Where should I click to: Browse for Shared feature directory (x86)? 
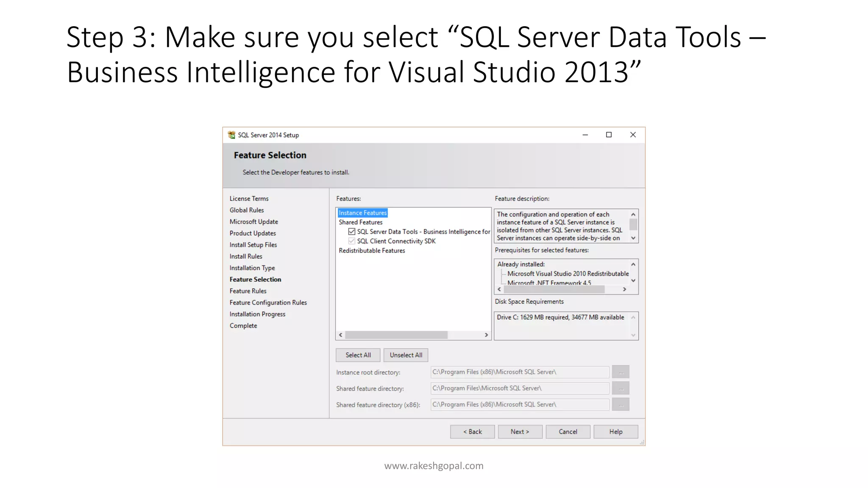[620, 405]
